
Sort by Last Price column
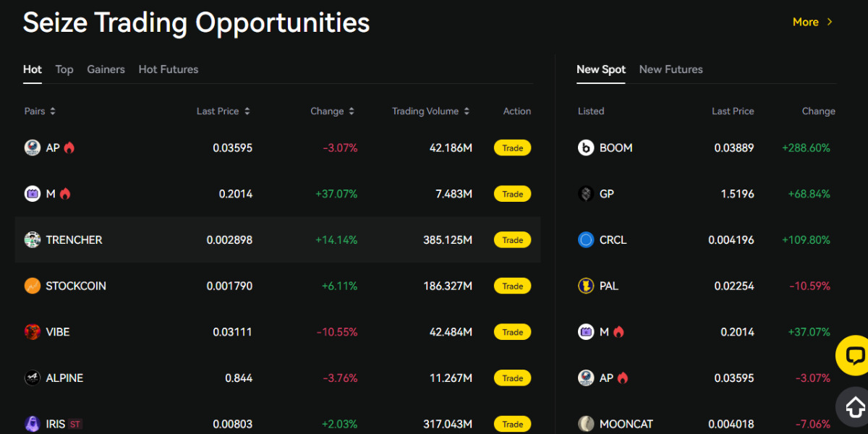click(223, 111)
